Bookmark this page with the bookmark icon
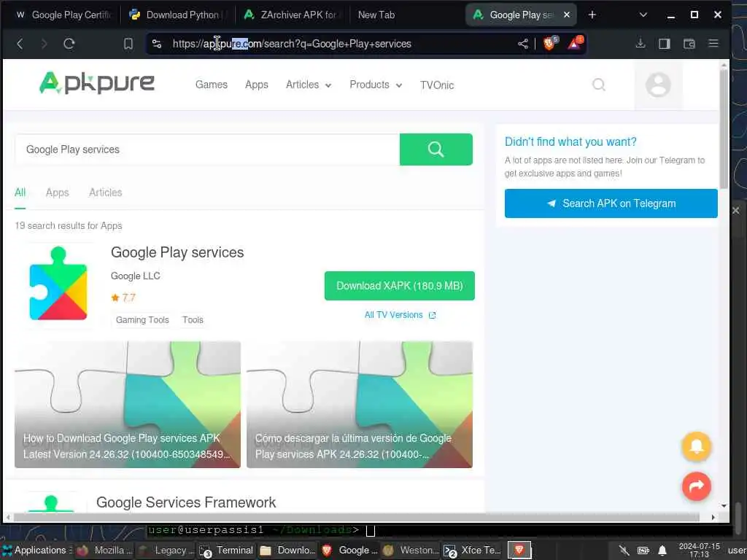This screenshot has height=560, width=747. point(128,44)
